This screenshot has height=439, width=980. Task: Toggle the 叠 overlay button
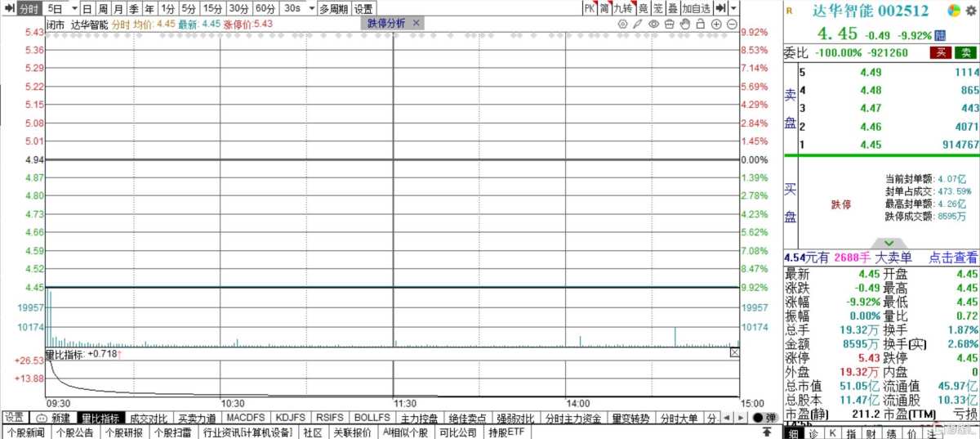(x=672, y=8)
